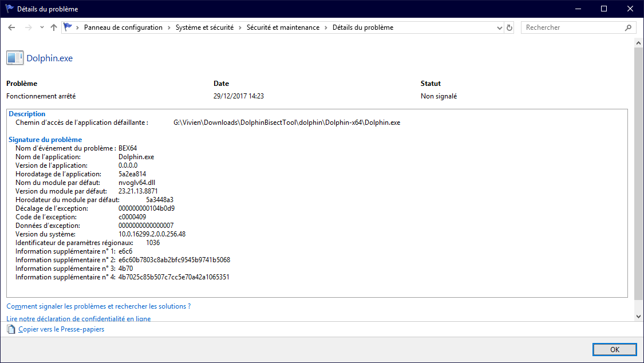Refresh the page with the refresh icon
The width and height of the screenshot is (644, 363).
[x=509, y=28]
